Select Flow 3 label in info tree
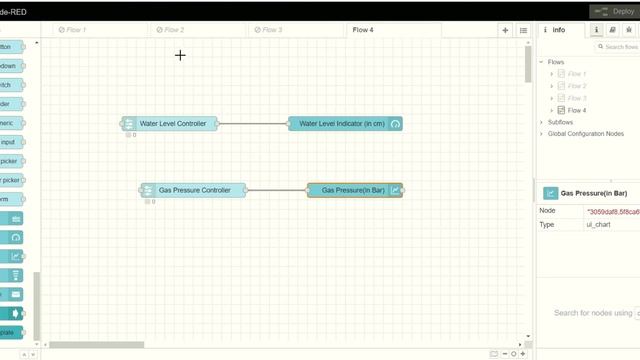 click(577, 98)
